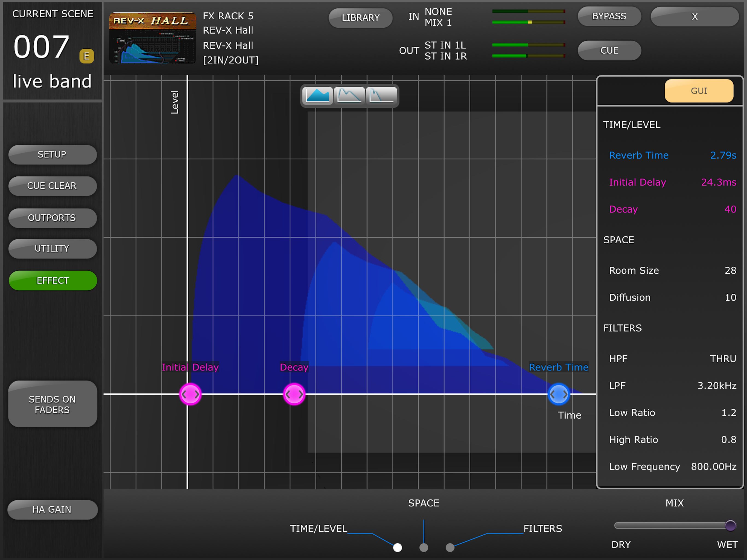This screenshot has height=560, width=747.
Task: Open the SETUP menu
Action: [52, 155]
